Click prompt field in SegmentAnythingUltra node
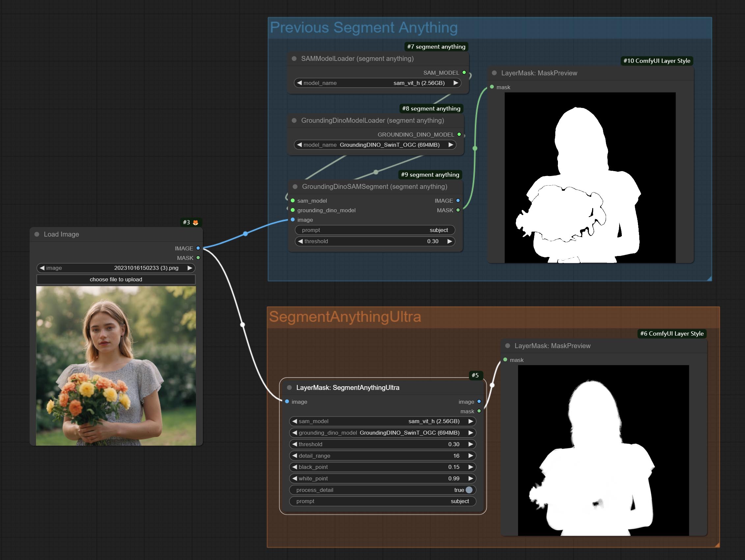The width and height of the screenshot is (745, 560). (x=382, y=501)
